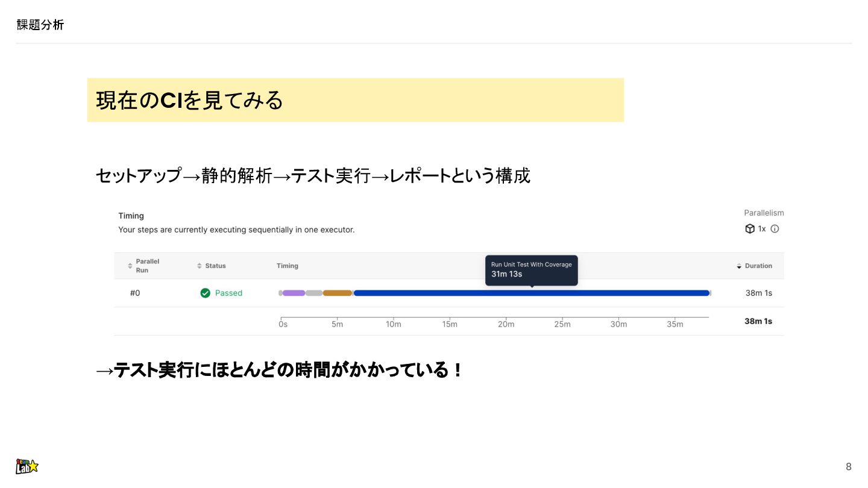Screen dimensions: 868x488
Task: Click the テスト実行にほとんどの時間 conclusion line
Action: (279, 369)
